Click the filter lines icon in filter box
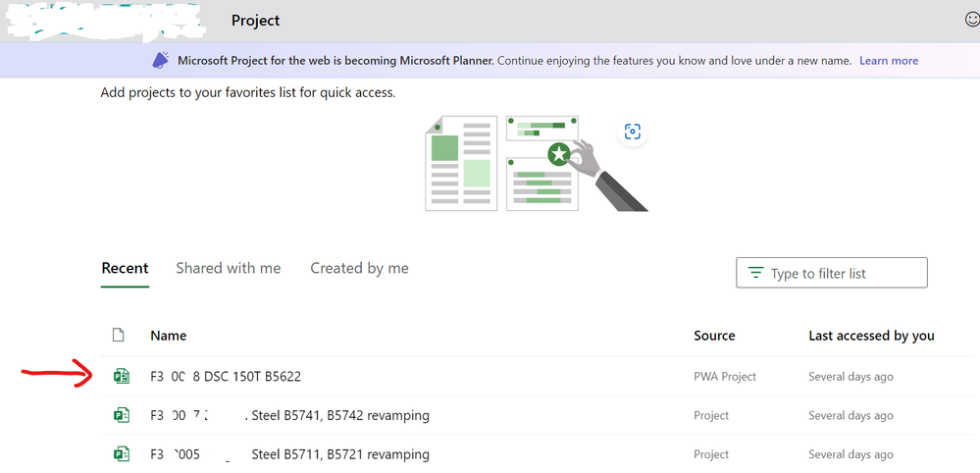Image resolution: width=980 pixels, height=473 pixels. pos(756,273)
